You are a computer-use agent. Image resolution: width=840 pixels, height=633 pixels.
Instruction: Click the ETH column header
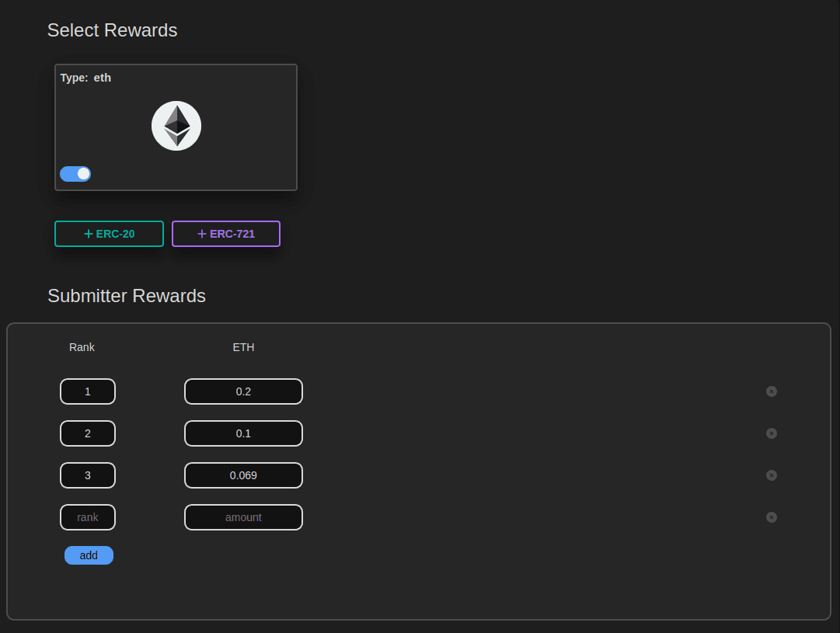[243, 347]
